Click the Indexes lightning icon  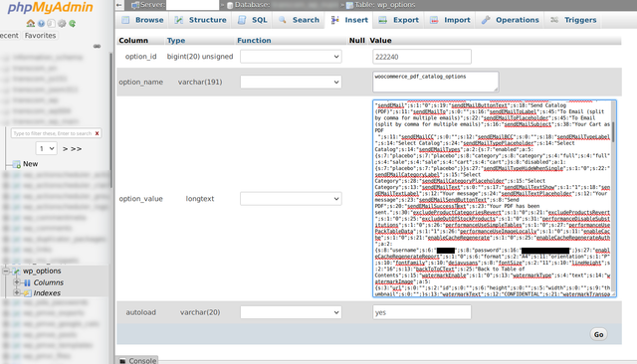point(27,293)
